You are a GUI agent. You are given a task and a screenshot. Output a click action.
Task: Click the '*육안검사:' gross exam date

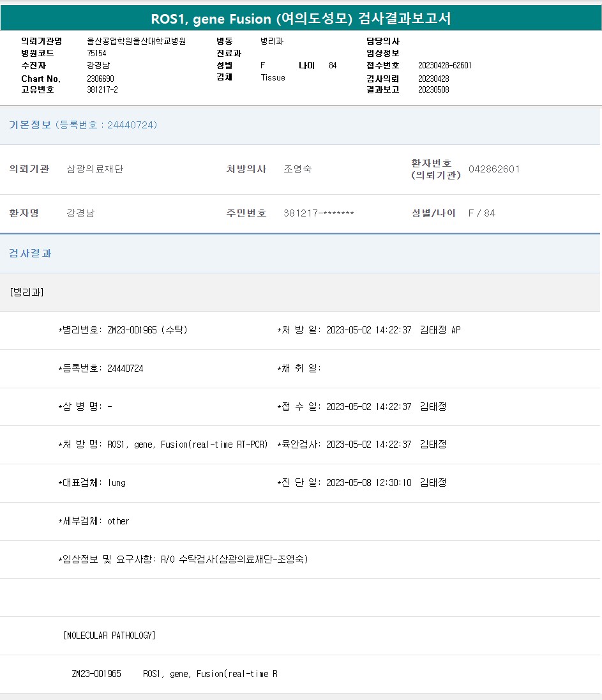point(362,445)
